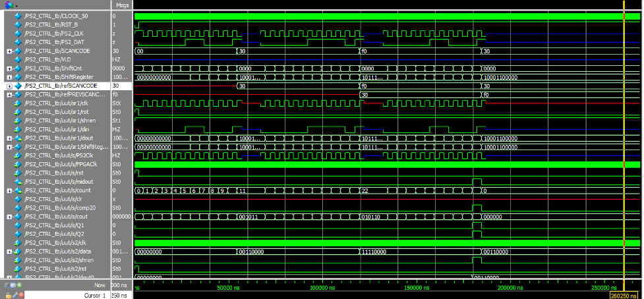The image size is (644, 299).
Task: Click the VLD signal diamond icon
Action: pyautogui.click(x=18, y=59)
